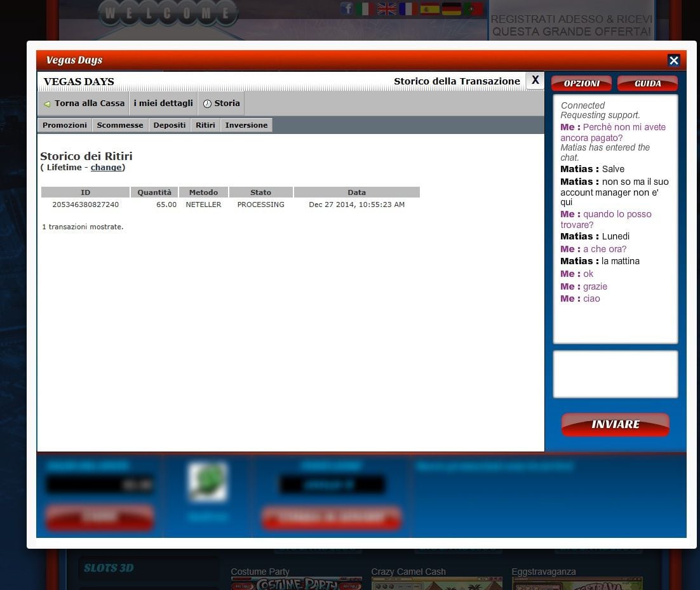
Task: Click the change link next to Lifetime
Action: click(106, 168)
